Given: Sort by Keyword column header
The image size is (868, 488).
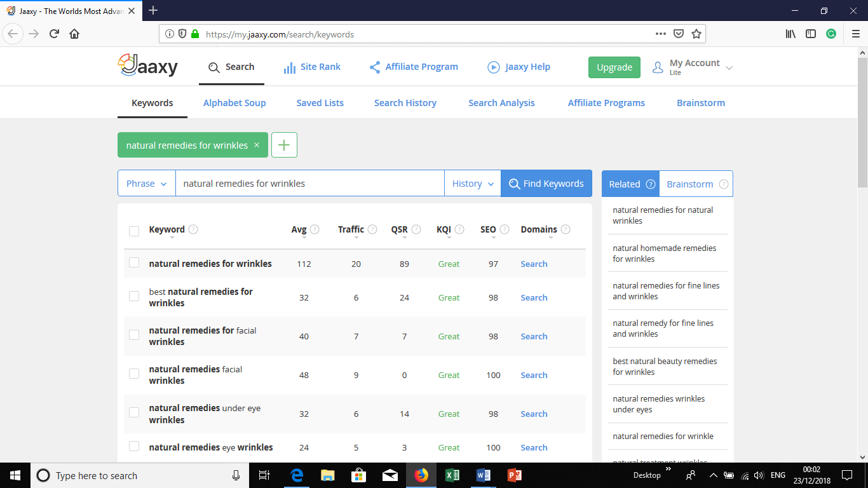Looking at the screenshot, I should 166,229.
